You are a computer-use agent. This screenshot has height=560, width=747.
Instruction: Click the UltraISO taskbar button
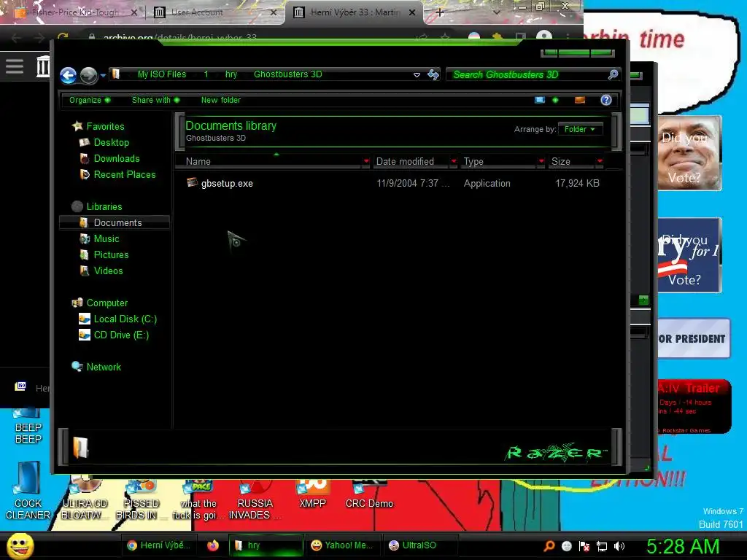(419, 545)
